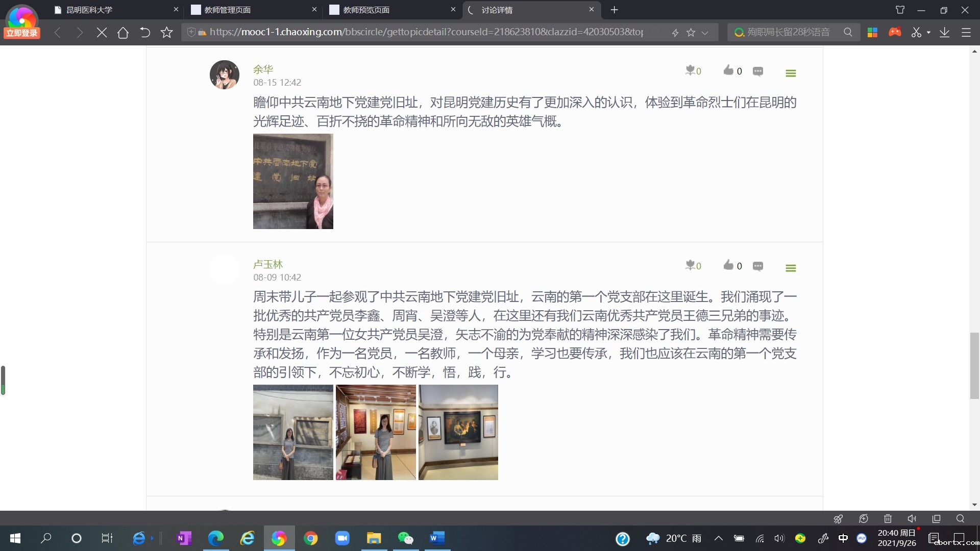Expand the address bar dropdown chevron
The width and height of the screenshot is (980, 551).
(705, 33)
